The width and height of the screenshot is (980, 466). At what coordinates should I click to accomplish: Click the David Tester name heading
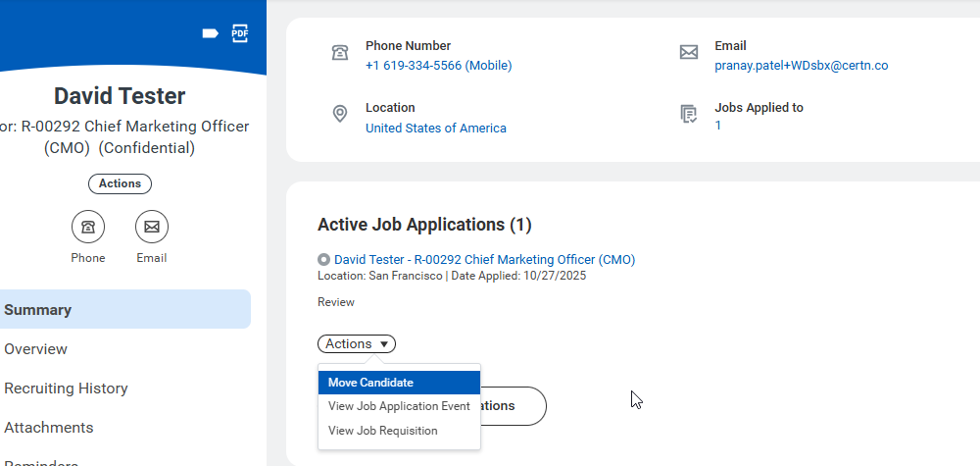[x=120, y=96]
